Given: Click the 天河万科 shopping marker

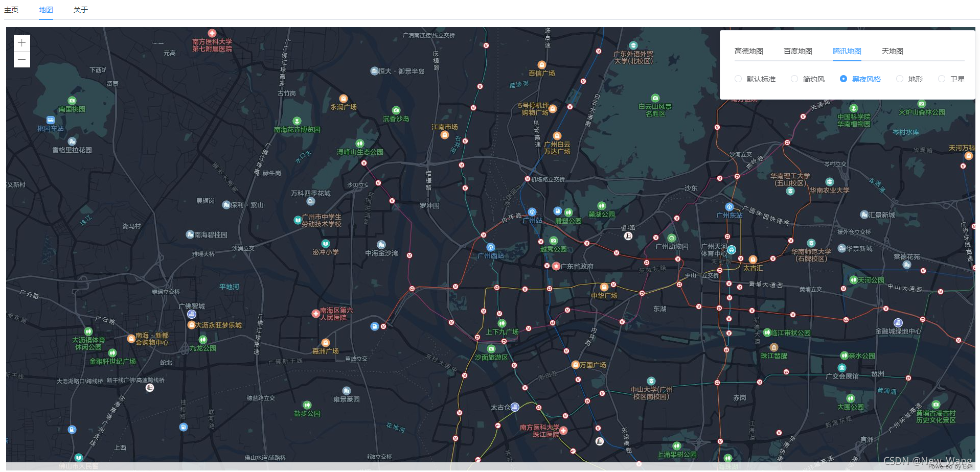Looking at the screenshot, I should 969,156.
